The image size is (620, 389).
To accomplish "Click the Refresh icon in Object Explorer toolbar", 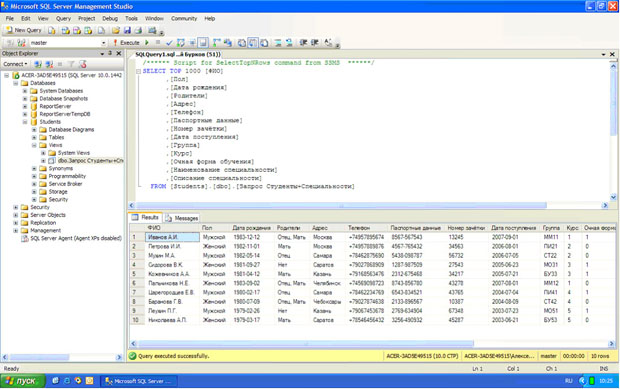I will coord(82,64).
